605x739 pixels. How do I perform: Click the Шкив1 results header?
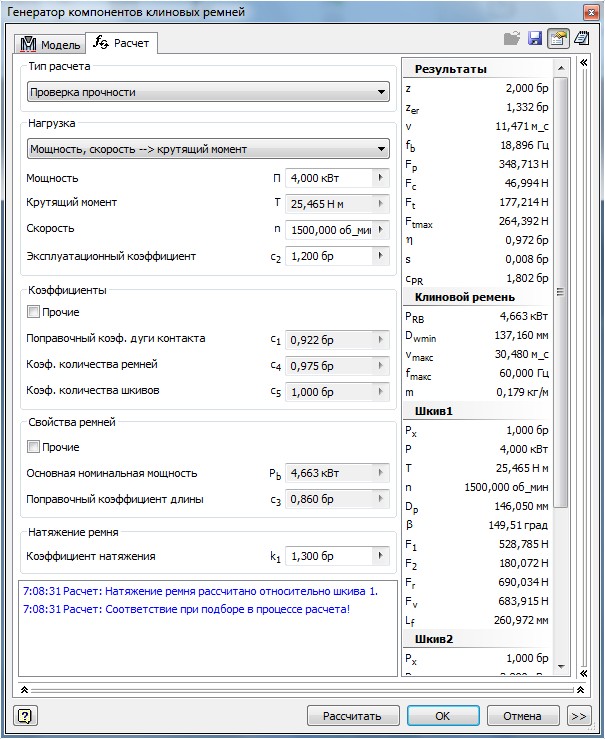477,411
